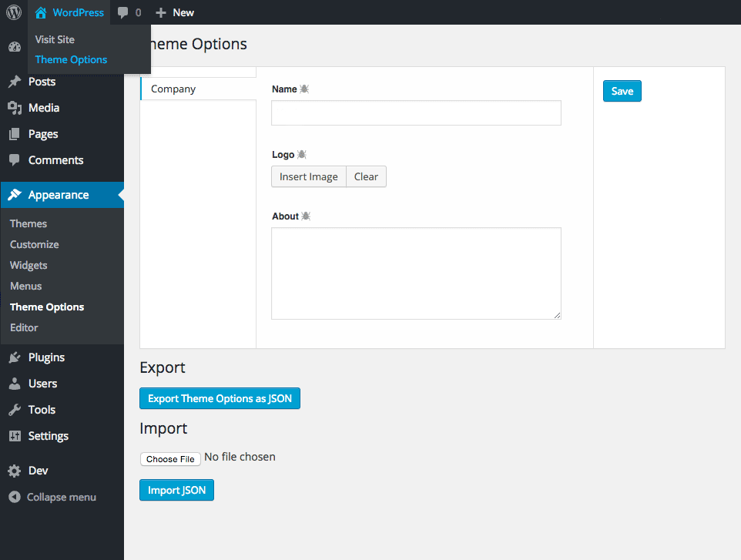Click the bug icon next to About label
The height and width of the screenshot is (560, 741).
306,216
